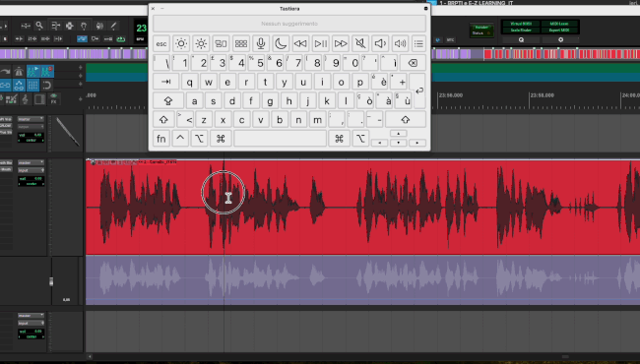The image size is (640, 364).
Task: Tap the microphone dictation key on keyboard
Action: coord(261,43)
